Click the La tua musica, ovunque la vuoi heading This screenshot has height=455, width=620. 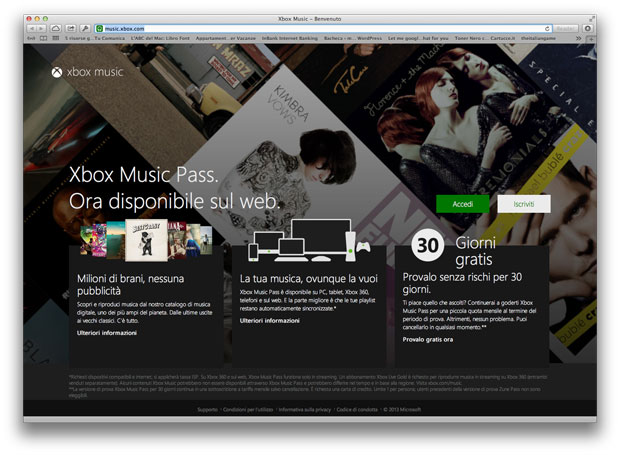coord(308,279)
